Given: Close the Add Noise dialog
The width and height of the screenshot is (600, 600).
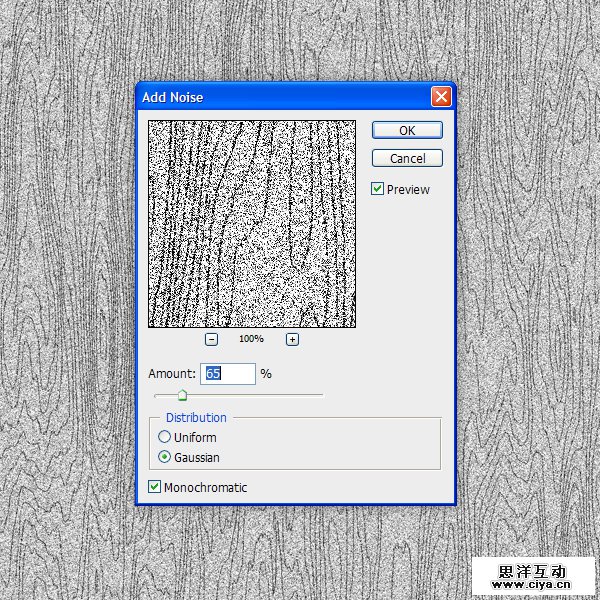Looking at the screenshot, I should [x=440, y=97].
